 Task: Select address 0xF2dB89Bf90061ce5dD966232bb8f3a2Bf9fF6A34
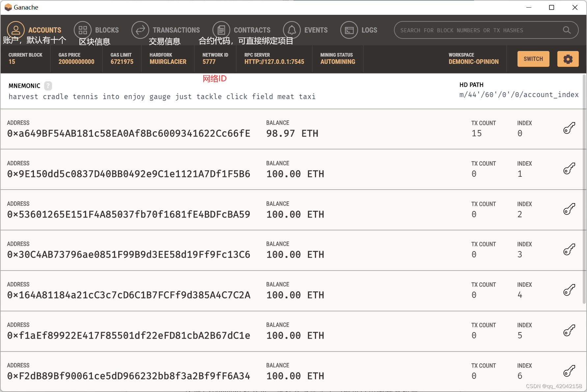(129, 376)
